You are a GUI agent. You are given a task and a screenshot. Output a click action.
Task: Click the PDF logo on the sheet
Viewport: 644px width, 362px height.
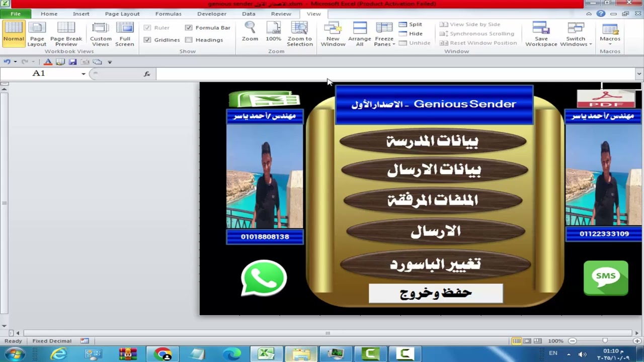click(x=606, y=99)
